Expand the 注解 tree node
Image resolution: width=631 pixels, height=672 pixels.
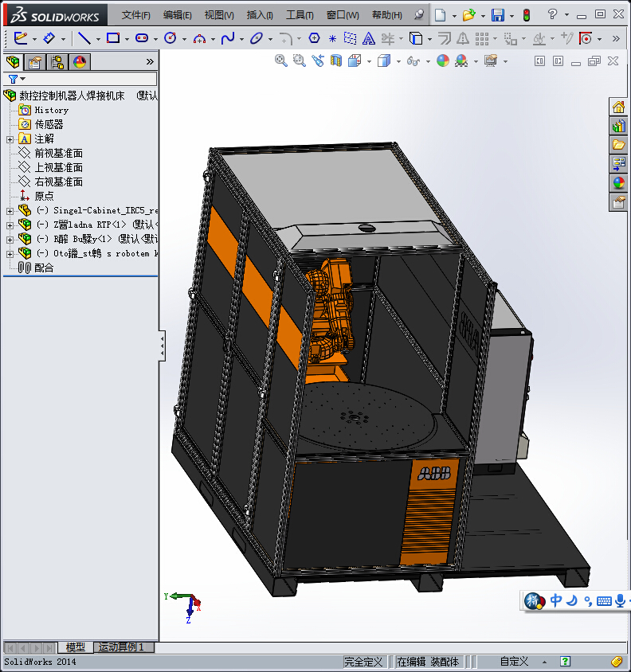10,139
